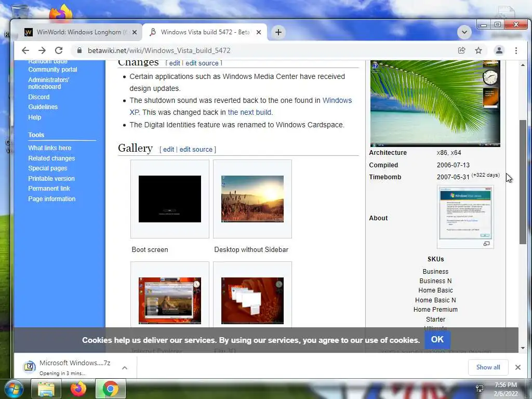Image resolution: width=532 pixels, height=399 pixels.
Task: Switch to the WinWorld Windows Longhorn tab
Action: click(81, 32)
